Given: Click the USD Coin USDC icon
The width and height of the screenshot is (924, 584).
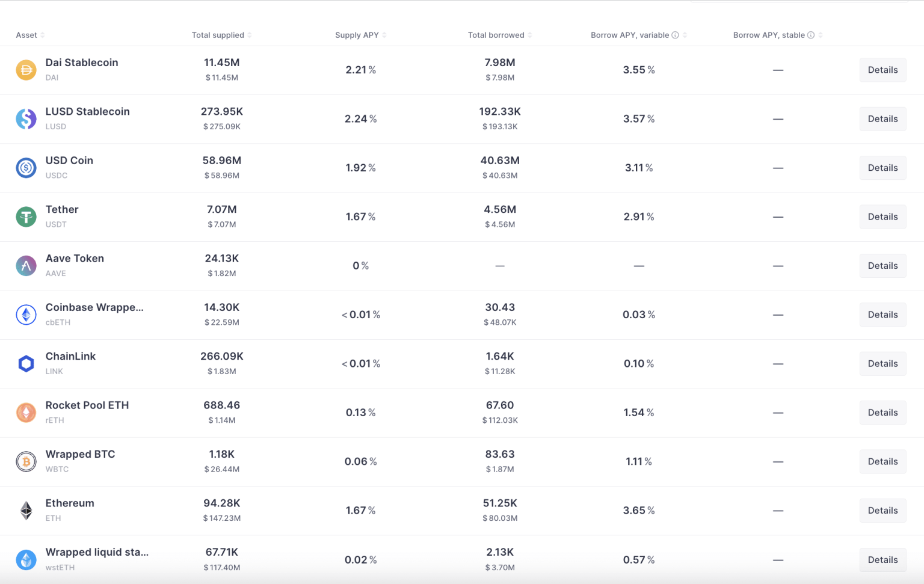Looking at the screenshot, I should click(x=26, y=168).
